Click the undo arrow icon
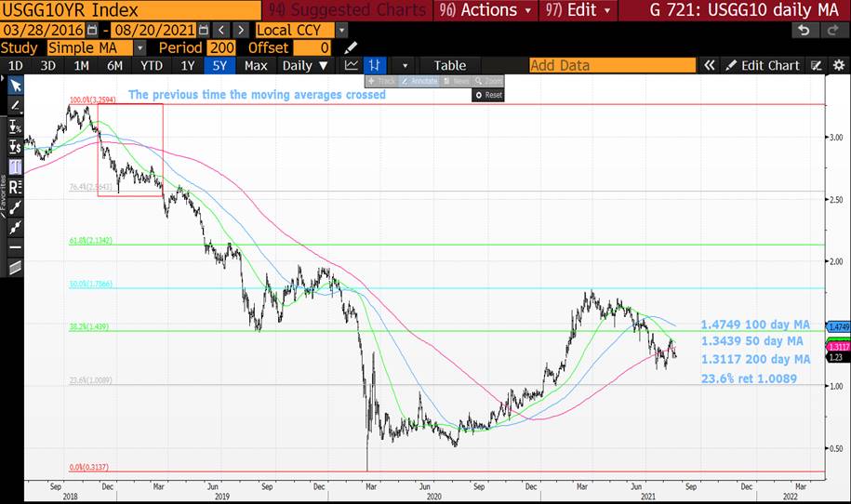The image size is (851, 504). pyautogui.click(x=803, y=30)
